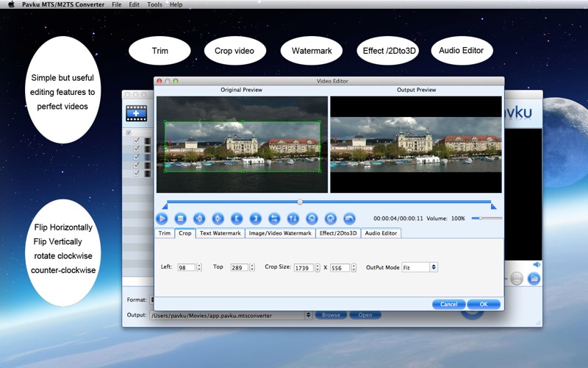588x368 pixels.
Task: Open the Text Watermark tab
Action: [220, 233]
